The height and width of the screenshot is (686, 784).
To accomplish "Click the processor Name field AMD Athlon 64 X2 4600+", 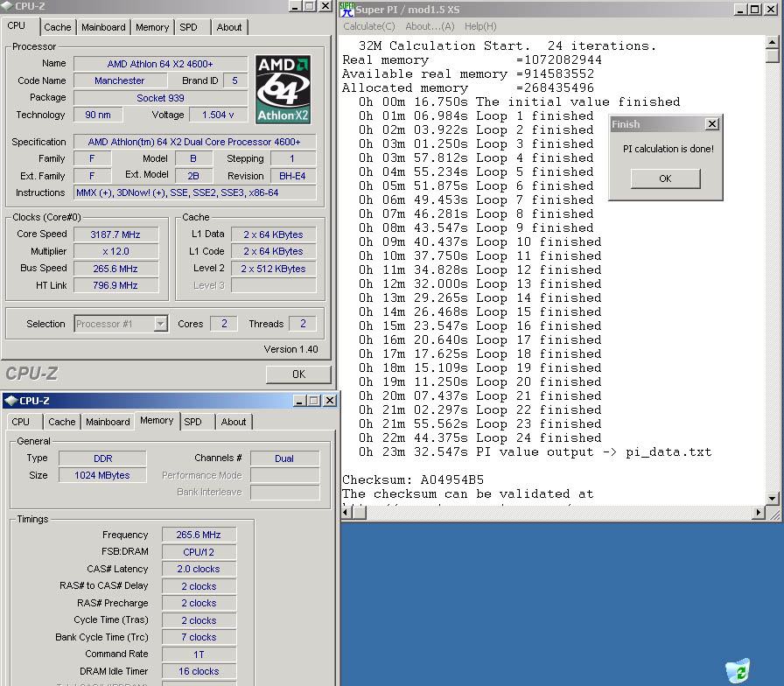I will click(160, 64).
